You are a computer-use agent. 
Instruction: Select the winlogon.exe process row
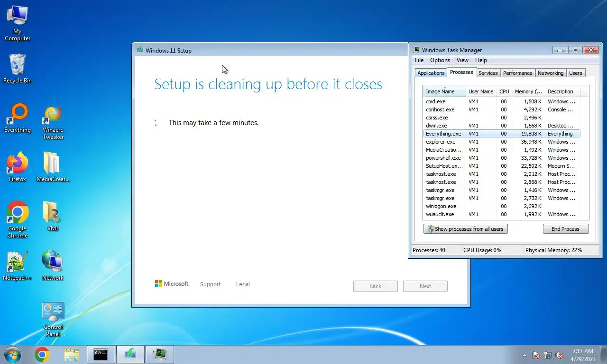click(502, 206)
